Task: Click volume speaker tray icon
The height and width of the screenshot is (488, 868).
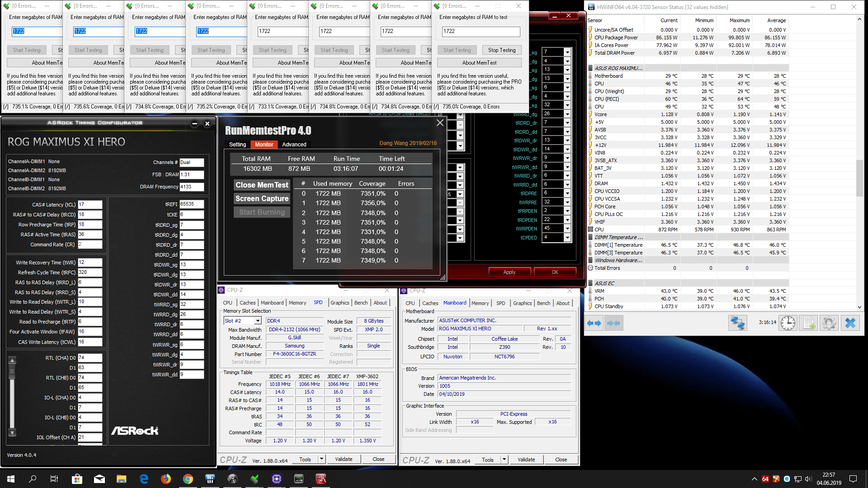Action: (808, 479)
